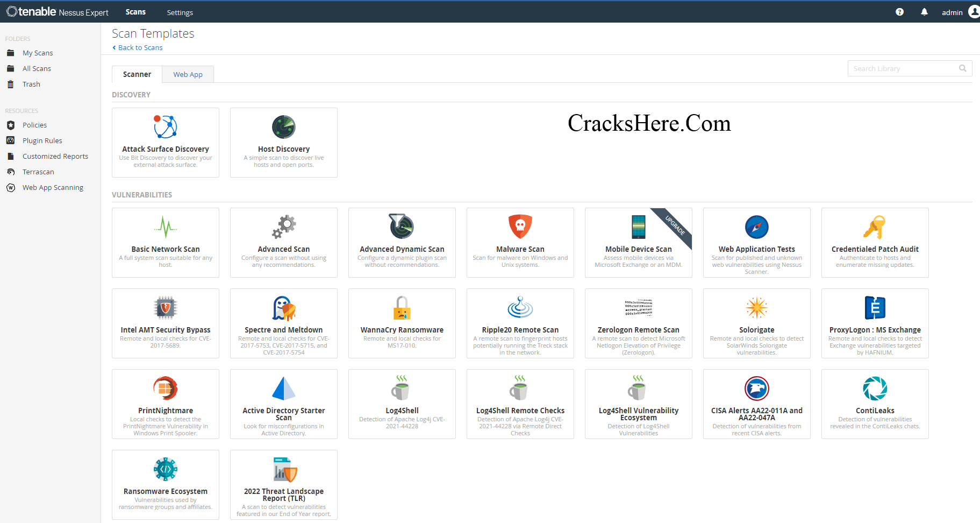Image resolution: width=980 pixels, height=523 pixels.
Task: Click the Host Discovery description text
Action: pyautogui.click(x=284, y=161)
